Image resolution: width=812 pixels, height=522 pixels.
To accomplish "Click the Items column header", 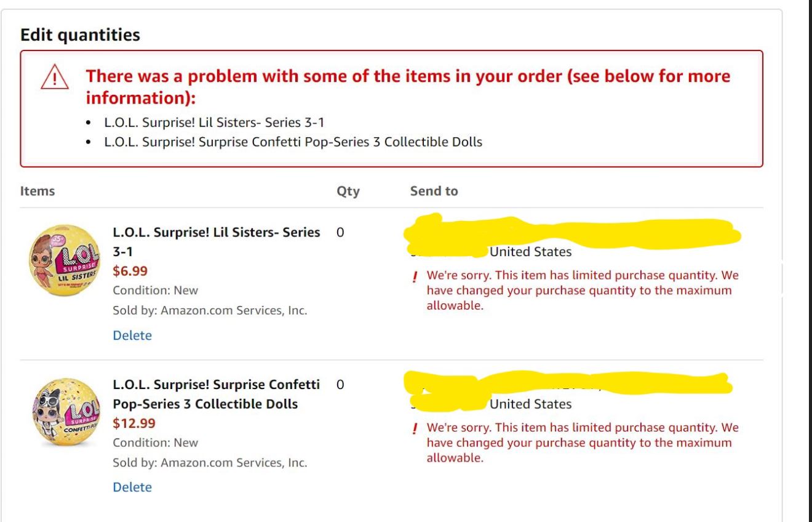I will (38, 191).
